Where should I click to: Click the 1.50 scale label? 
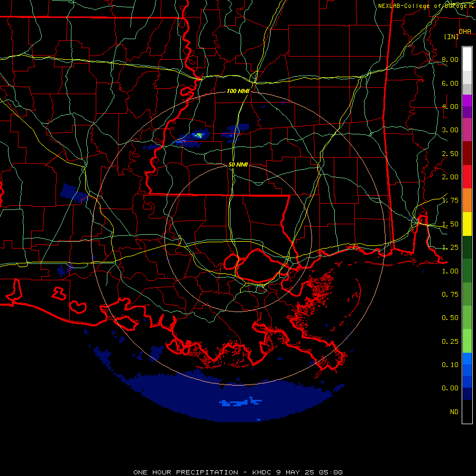click(x=450, y=224)
